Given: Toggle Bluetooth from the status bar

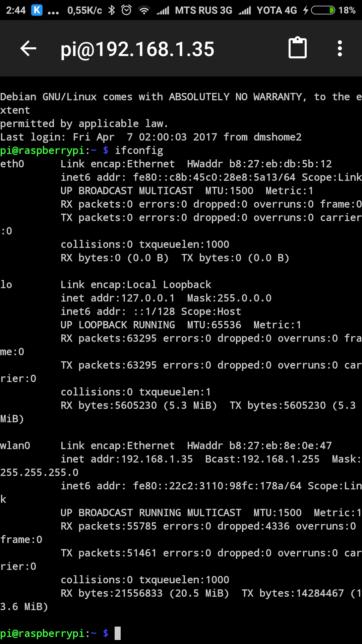Looking at the screenshot, I should (112, 10).
